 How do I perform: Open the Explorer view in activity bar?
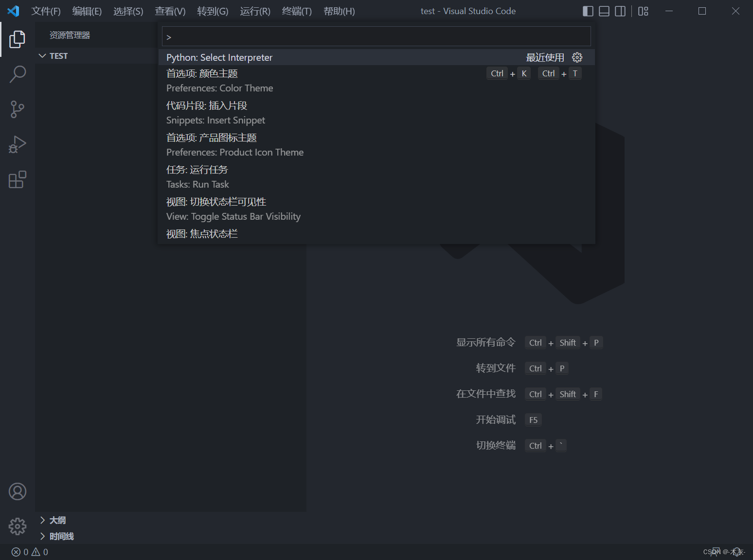(x=17, y=39)
